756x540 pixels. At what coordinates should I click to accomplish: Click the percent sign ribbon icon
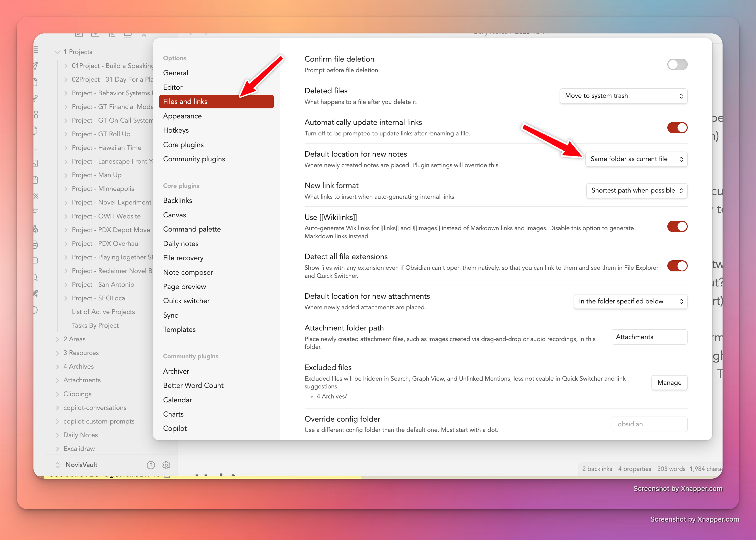tap(36, 196)
